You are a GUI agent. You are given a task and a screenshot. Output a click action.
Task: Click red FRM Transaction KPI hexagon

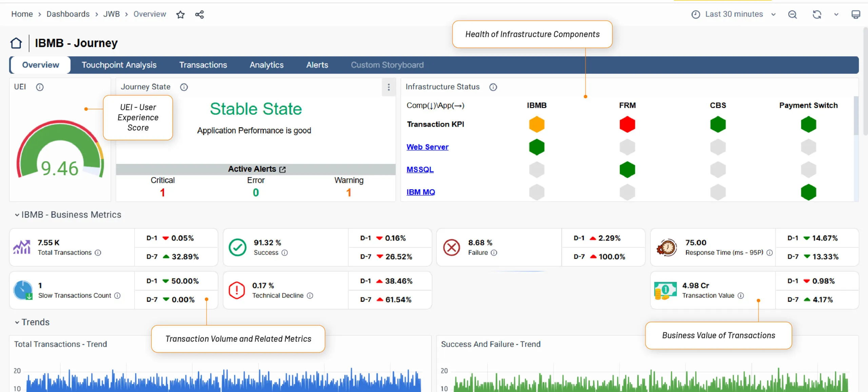pyautogui.click(x=627, y=124)
